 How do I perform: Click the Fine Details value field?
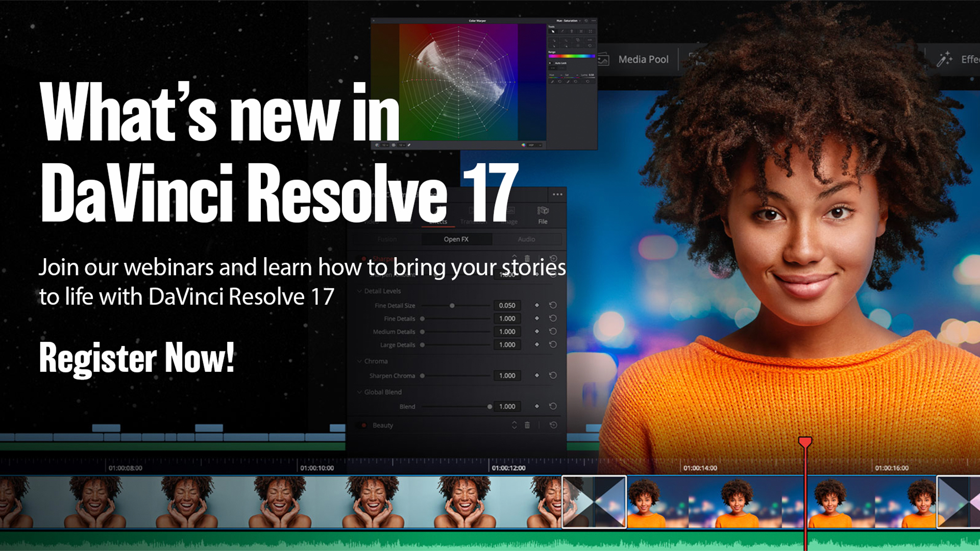pos(507,318)
